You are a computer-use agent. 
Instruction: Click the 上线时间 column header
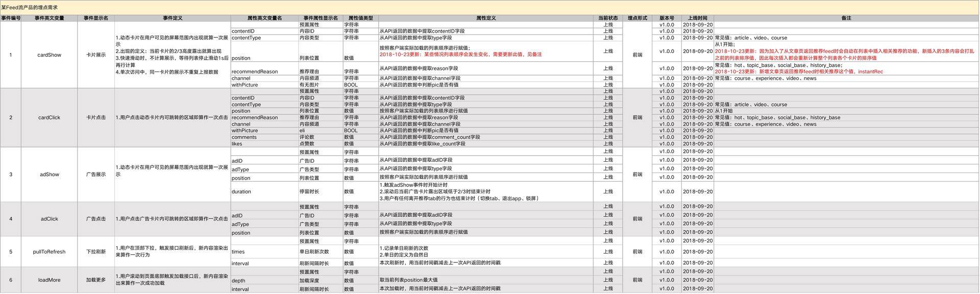tap(698, 18)
